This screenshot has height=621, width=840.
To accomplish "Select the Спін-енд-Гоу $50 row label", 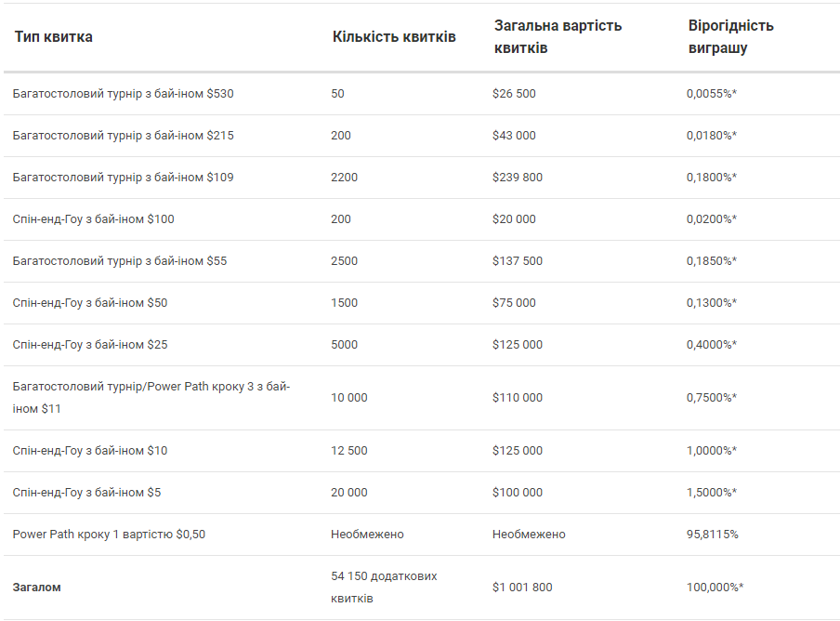I will [x=90, y=303].
